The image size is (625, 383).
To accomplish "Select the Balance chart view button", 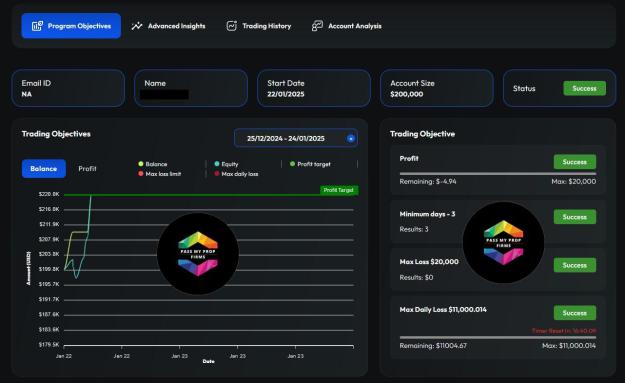I will tap(44, 169).
